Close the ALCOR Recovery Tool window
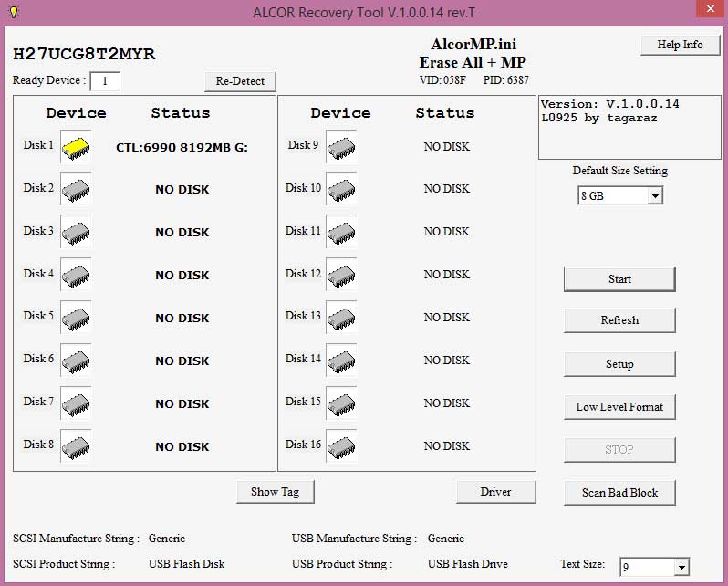This screenshot has height=586, width=728. 710,9
